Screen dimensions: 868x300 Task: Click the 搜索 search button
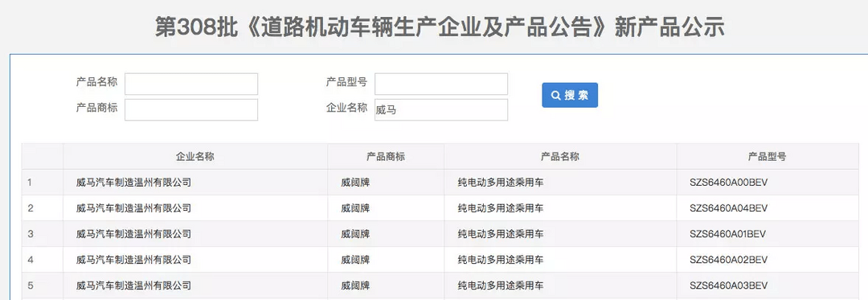[570, 95]
